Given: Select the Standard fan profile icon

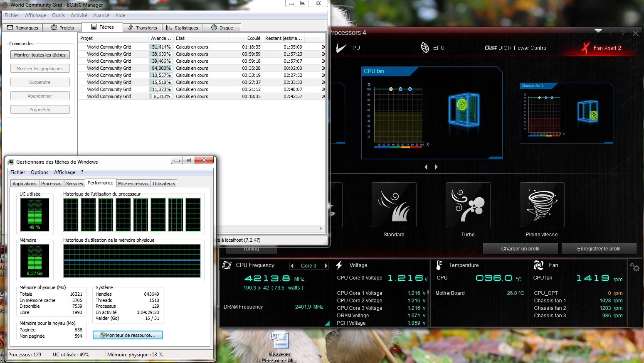Looking at the screenshot, I should (x=394, y=205).
